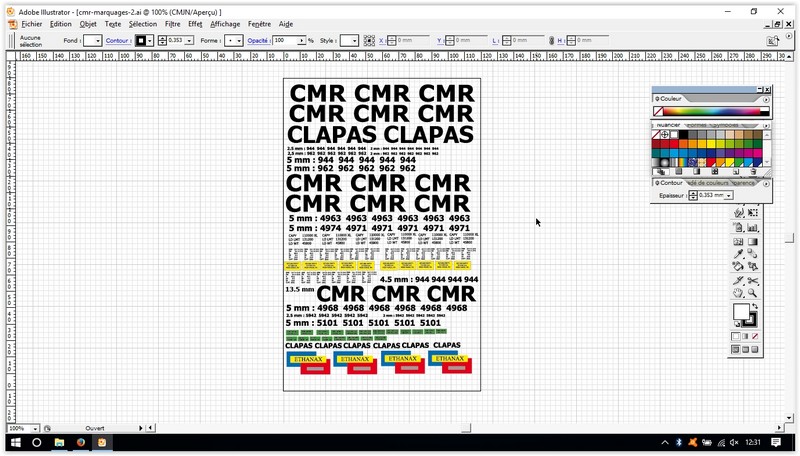Select the Eyedropper tool
Screen dimensions: 800x456
coord(738,254)
